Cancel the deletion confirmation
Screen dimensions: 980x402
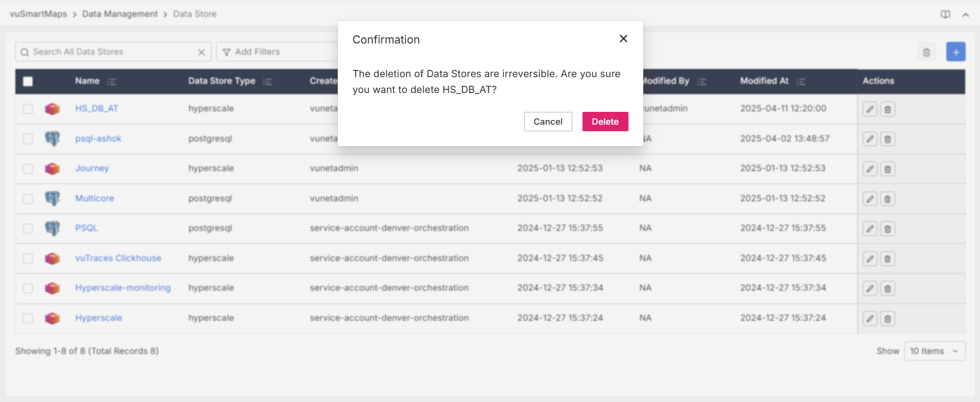(x=548, y=122)
